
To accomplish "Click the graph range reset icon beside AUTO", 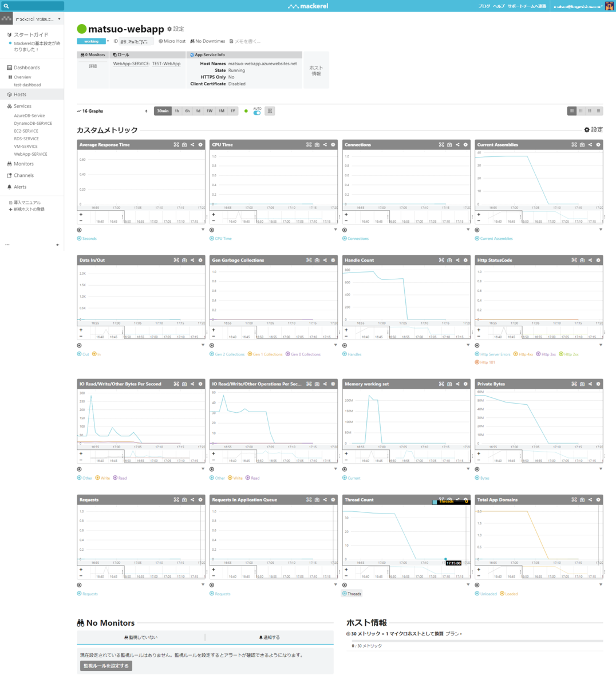I will [270, 111].
